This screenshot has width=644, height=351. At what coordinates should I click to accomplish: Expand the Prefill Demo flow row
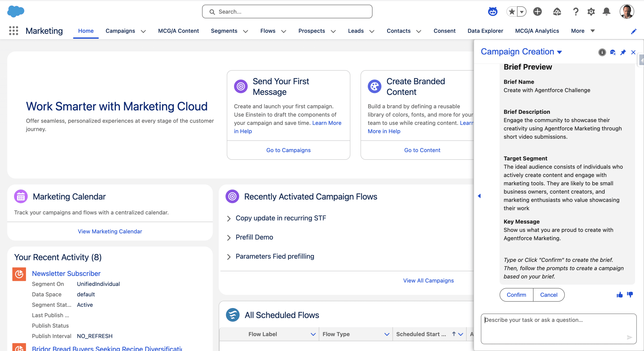229,237
